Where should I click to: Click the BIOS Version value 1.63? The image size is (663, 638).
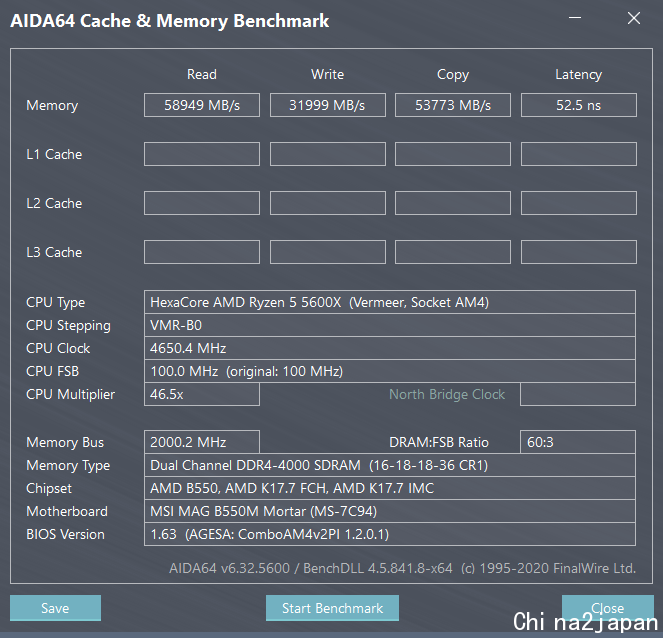(x=390, y=534)
